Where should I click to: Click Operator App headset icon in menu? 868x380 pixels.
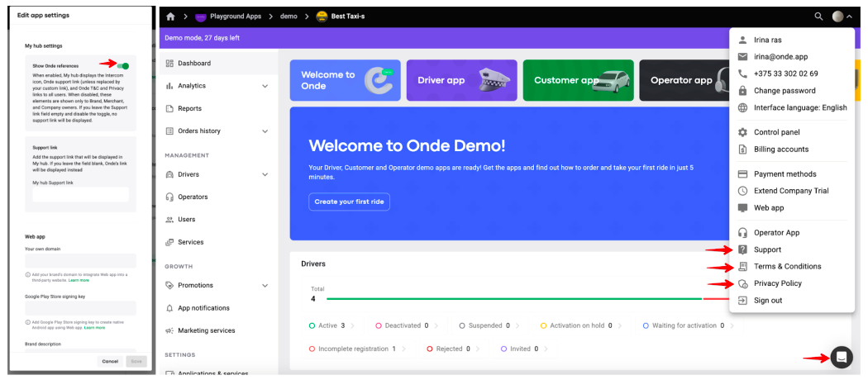pos(743,233)
